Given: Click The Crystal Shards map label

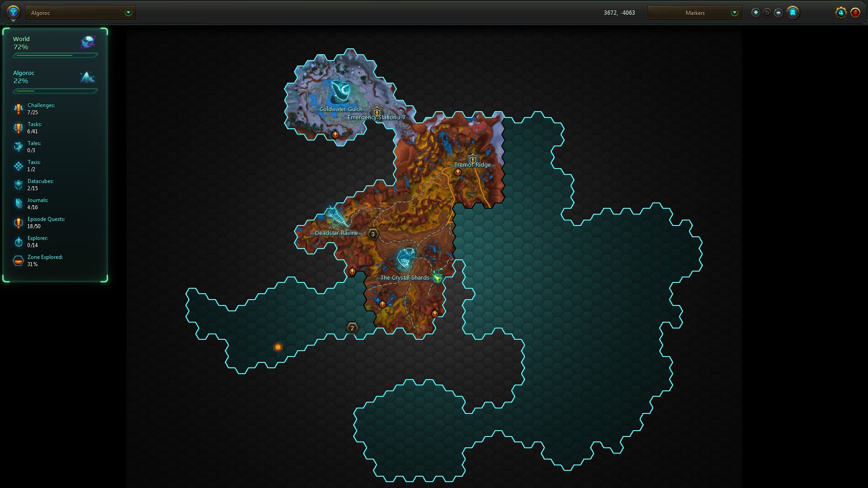Looking at the screenshot, I should [x=405, y=278].
